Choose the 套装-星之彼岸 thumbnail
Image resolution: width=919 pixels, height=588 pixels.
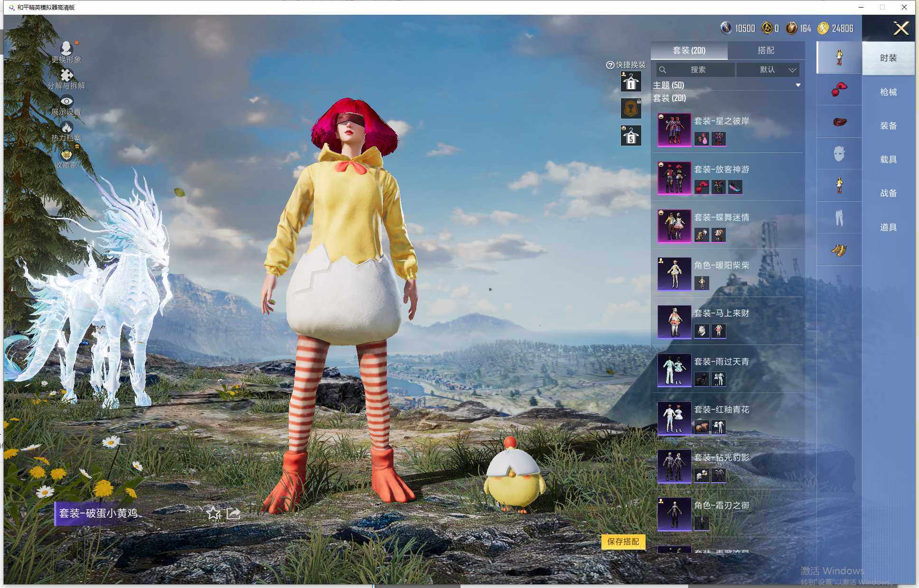pos(674,130)
